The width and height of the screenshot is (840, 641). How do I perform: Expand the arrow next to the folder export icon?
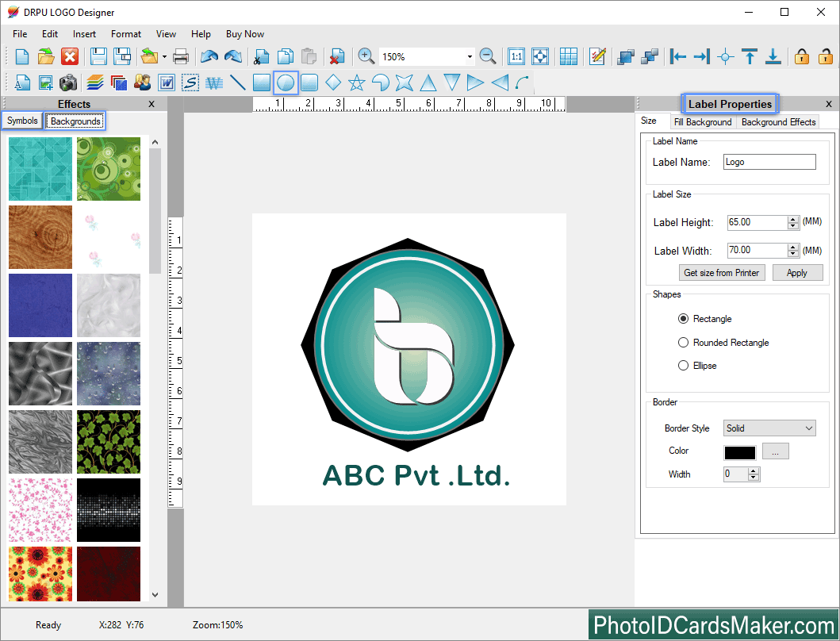click(x=164, y=57)
